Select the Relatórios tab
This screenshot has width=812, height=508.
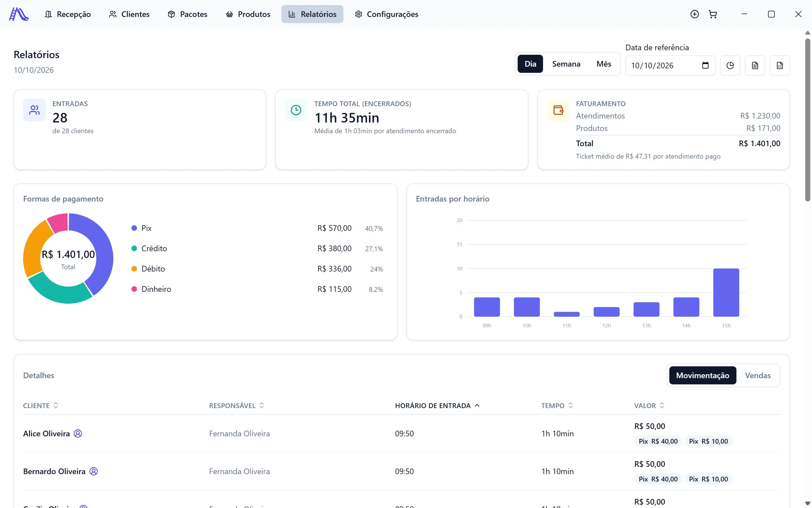[312, 14]
